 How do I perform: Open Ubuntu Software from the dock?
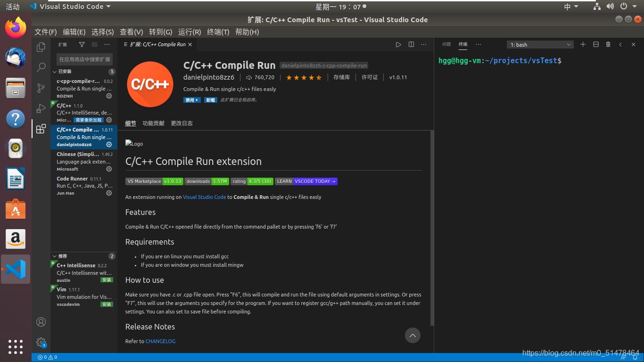tap(16, 209)
